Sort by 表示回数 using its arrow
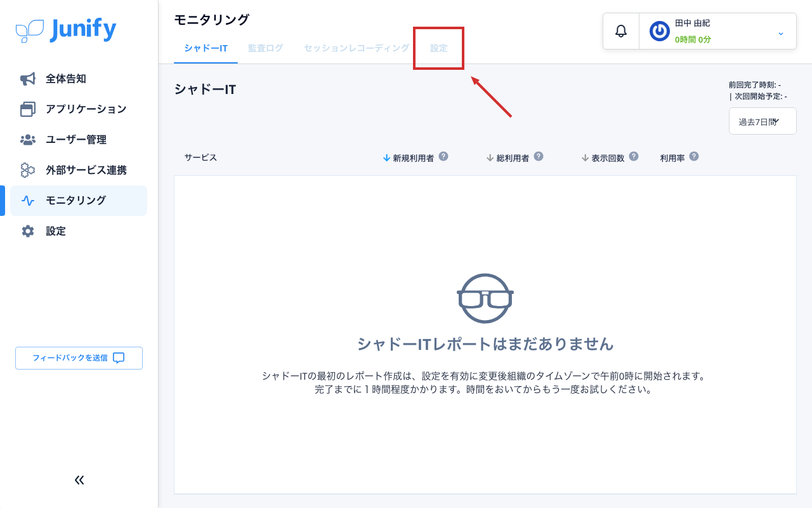This screenshot has width=812, height=508. point(585,157)
